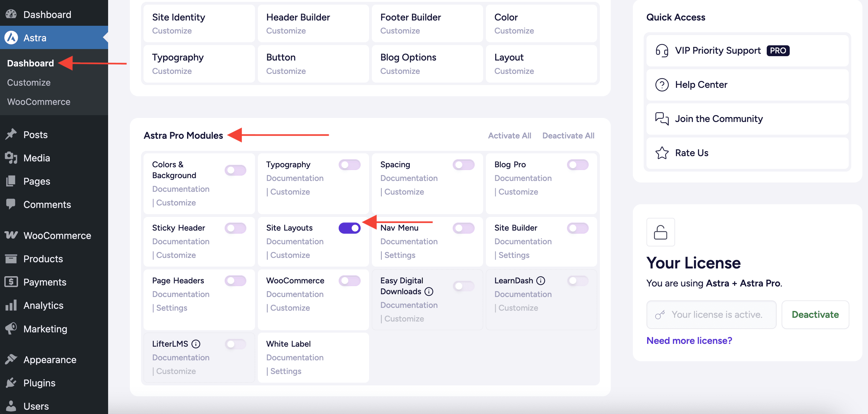Viewport: 868px width, 414px height.
Task: Disable the Site Layouts module toggle
Action: coord(349,228)
